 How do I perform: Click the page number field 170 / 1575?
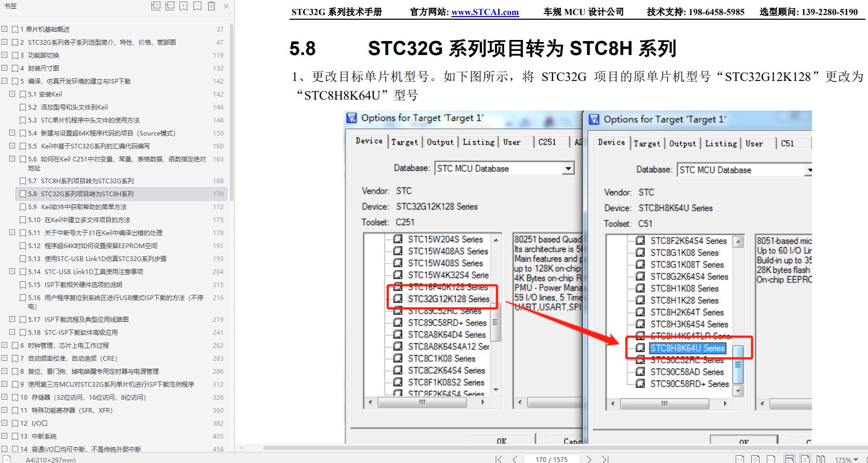click(x=551, y=459)
